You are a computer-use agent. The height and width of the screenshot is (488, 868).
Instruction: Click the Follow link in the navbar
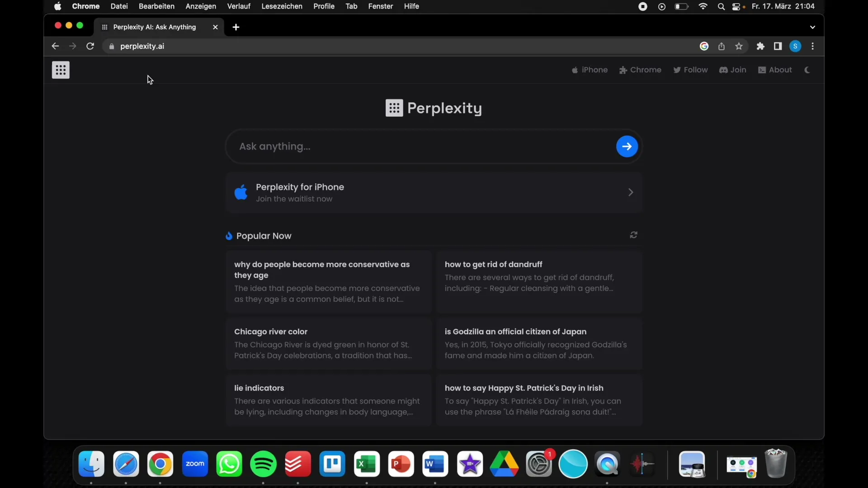coord(690,70)
